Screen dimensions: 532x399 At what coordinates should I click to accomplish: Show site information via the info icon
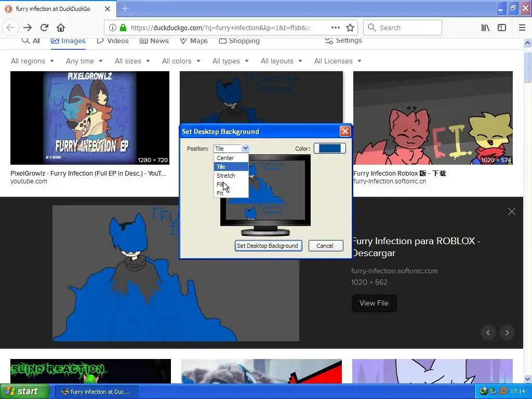(x=113, y=28)
